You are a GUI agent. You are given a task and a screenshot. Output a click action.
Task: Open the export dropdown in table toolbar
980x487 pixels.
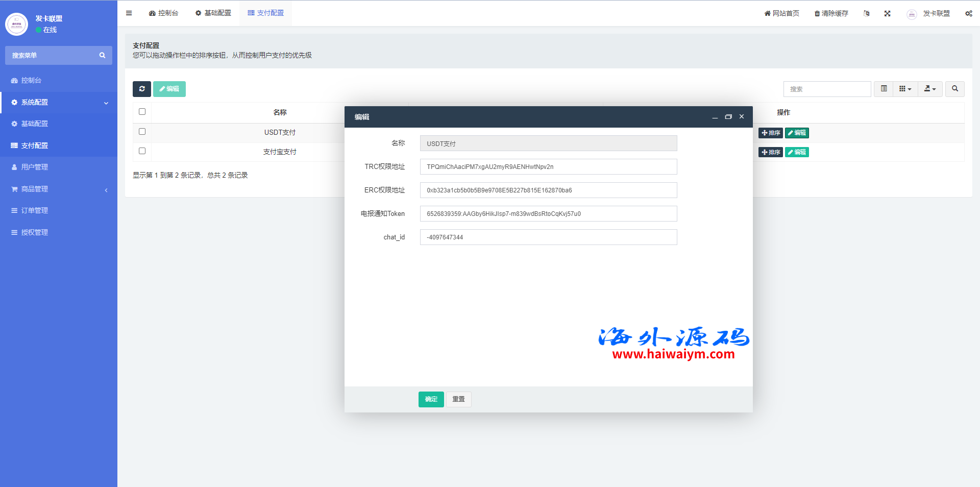pyautogui.click(x=930, y=89)
